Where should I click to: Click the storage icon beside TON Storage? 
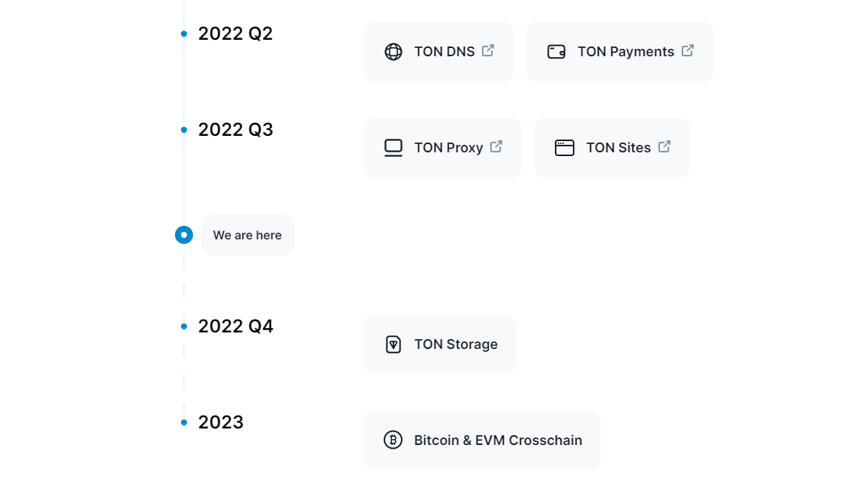(x=393, y=344)
